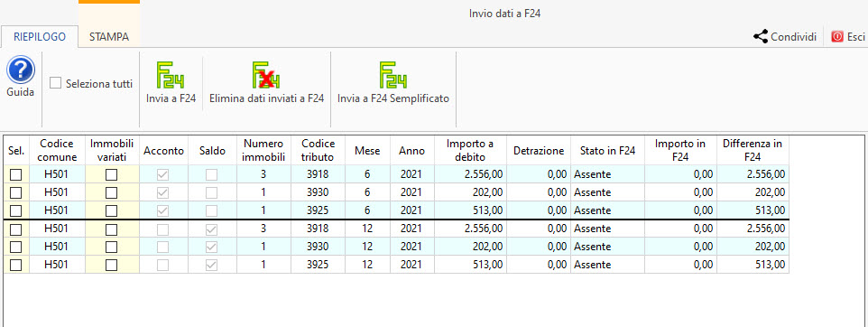Switch to the STAMPA tab

[109, 37]
